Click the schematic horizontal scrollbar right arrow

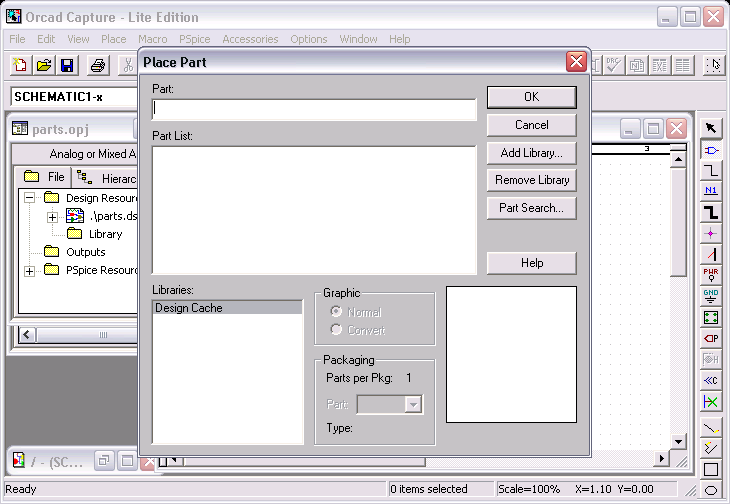661,459
